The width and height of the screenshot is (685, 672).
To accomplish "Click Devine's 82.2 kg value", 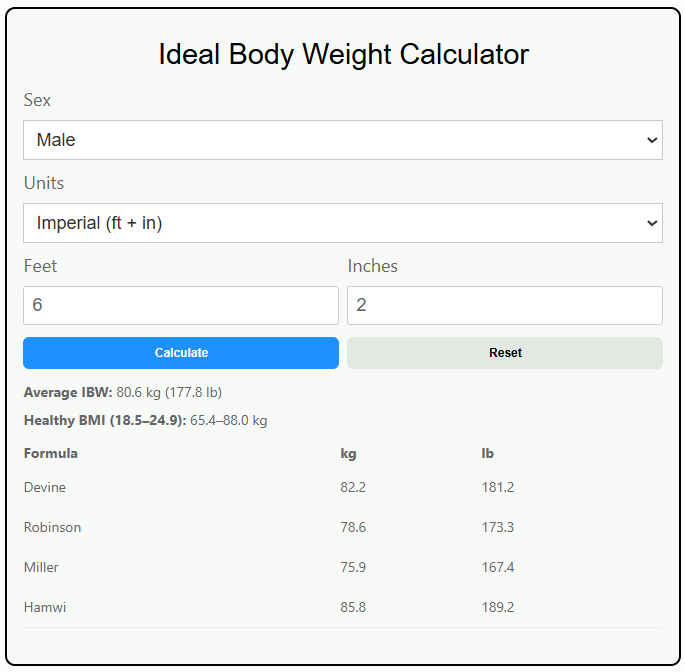I will (x=353, y=487).
